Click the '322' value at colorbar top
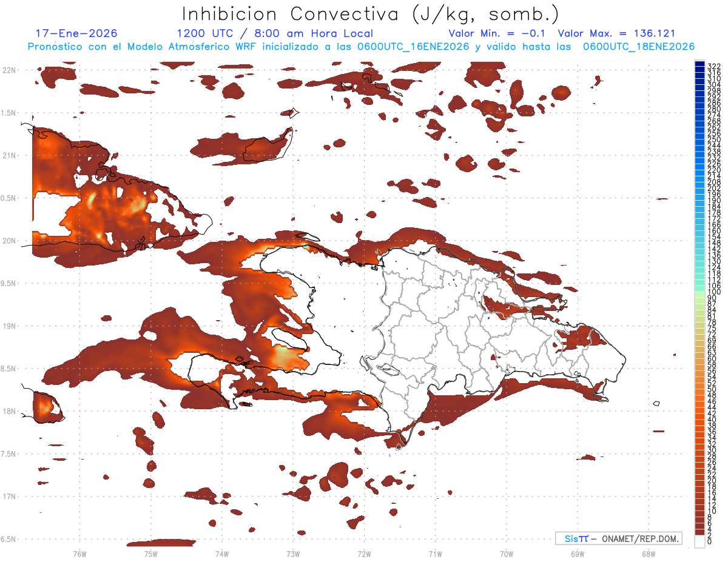Viewport: 728px width, 562px height. (713, 65)
